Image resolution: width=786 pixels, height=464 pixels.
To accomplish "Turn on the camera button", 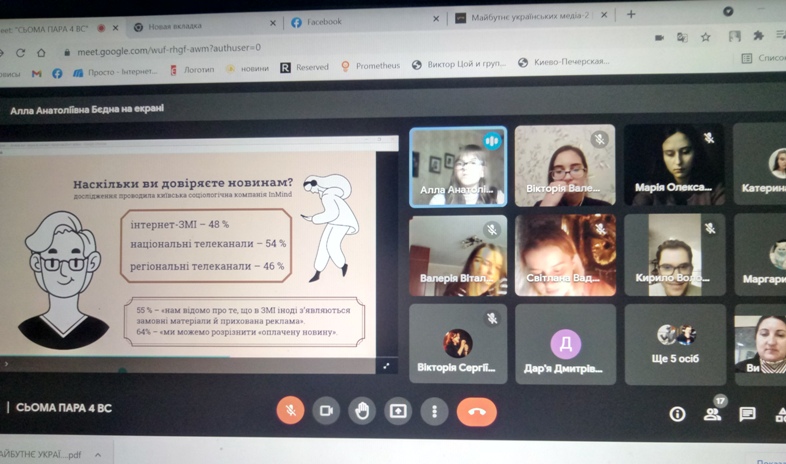I will pos(326,411).
